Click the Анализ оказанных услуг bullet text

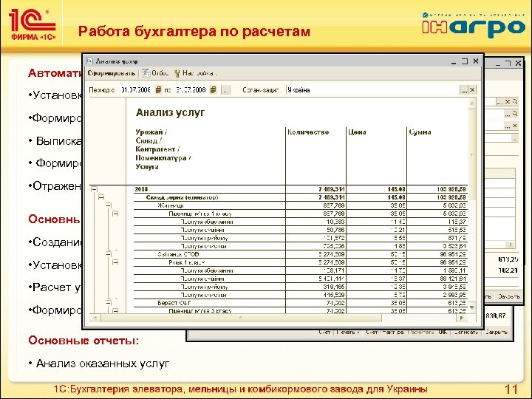point(103,364)
